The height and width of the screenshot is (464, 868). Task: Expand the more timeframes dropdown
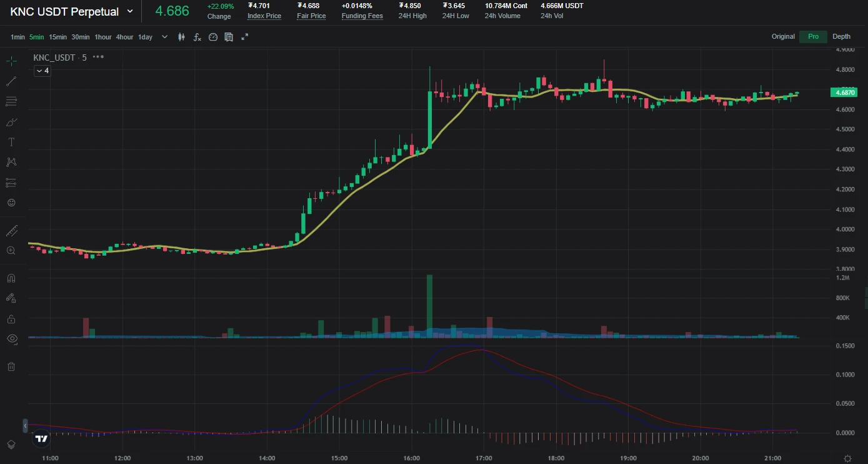tap(165, 37)
